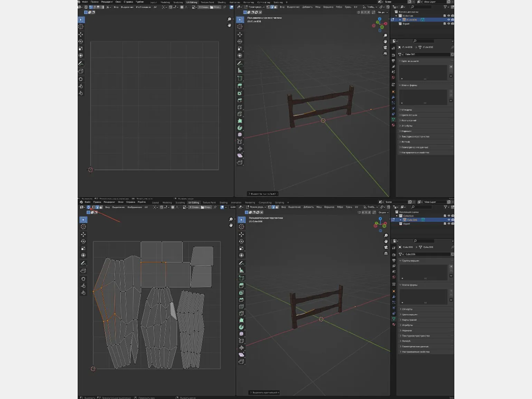Click camera view icon in lower 3D viewport

[386, 247]
